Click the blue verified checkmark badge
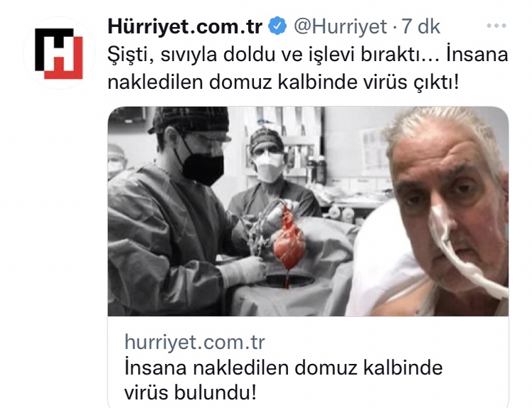The width and height of the screenshot is (532, 408). point(277,26)
